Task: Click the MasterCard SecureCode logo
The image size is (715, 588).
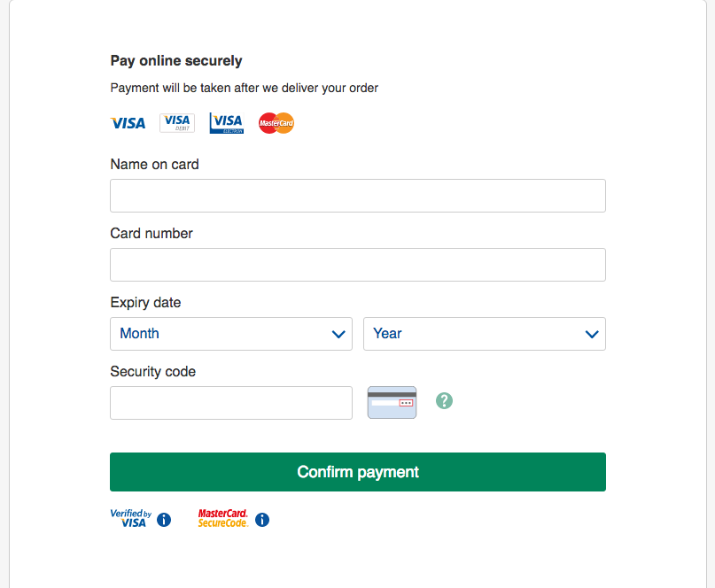Action: click(223, 518)
